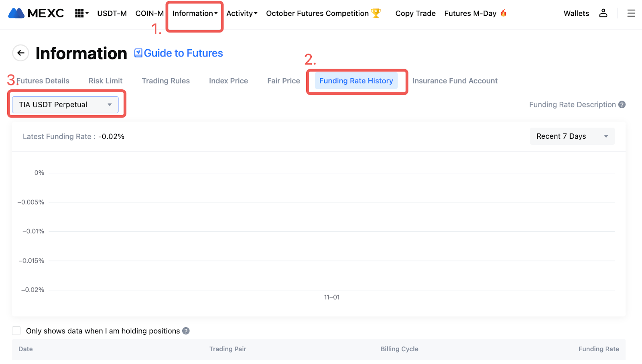Click the back arrow button
The height and width of the screenshot is (364, 642).
[20, 53]
